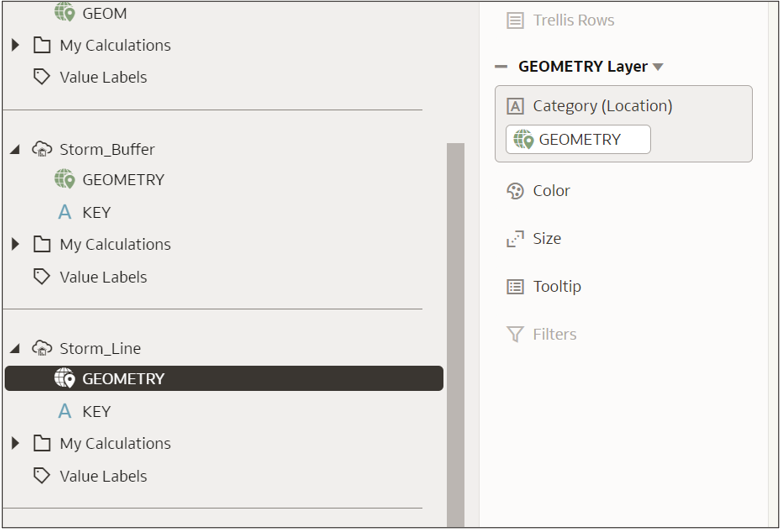Select the Storm_Buffer dataset name

[107, 149]
